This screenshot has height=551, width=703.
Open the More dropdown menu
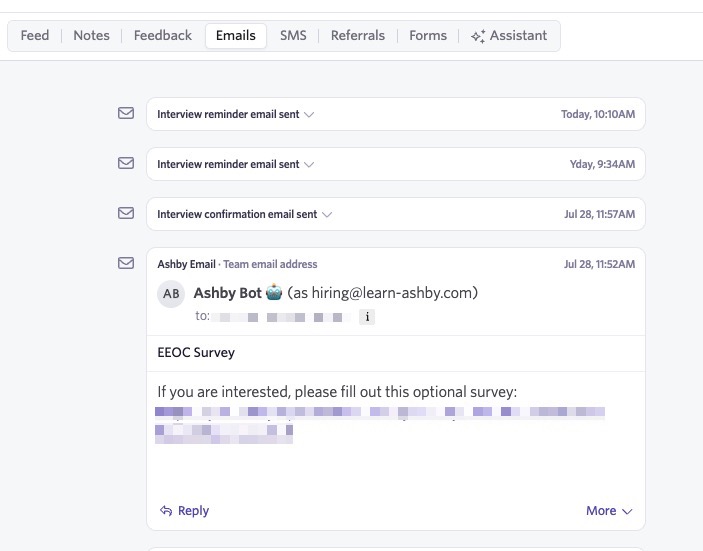click(x=609, y=511)
